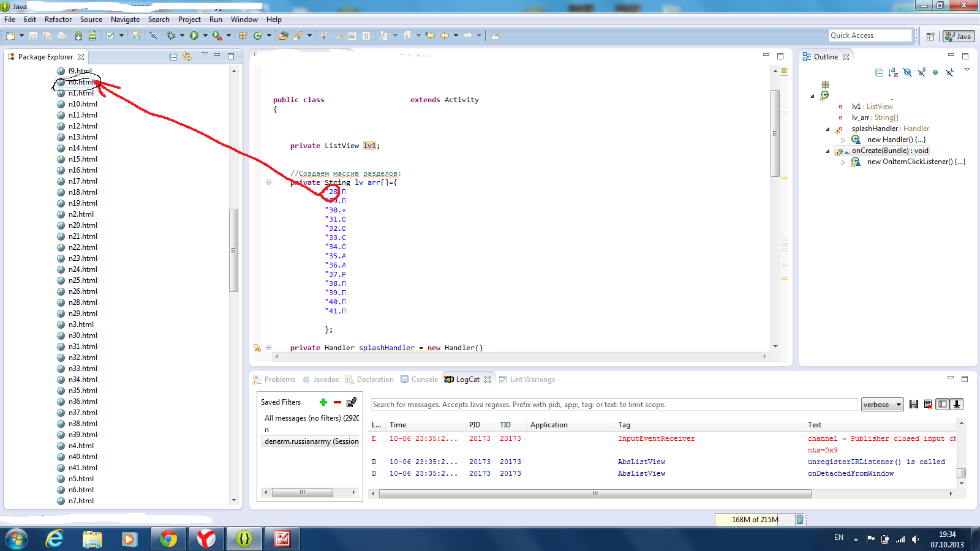The height and width of the screenshot is (551, 980).
Task: Click the New Java Package icon
Action: (243, 36)
